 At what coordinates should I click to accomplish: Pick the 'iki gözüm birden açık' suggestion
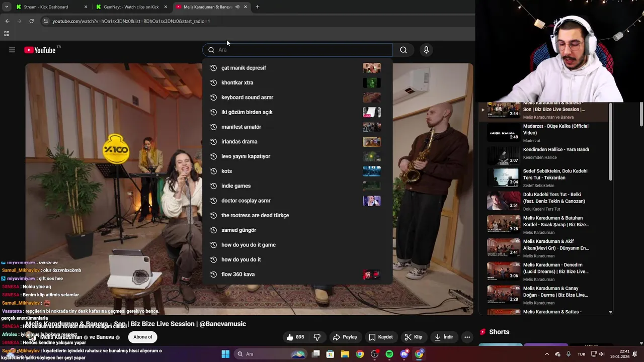(x=297, y=112)
